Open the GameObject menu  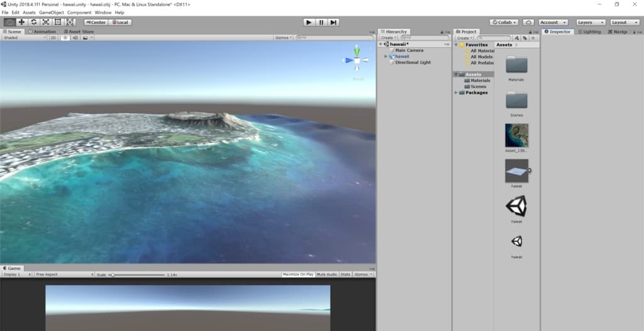52,13
